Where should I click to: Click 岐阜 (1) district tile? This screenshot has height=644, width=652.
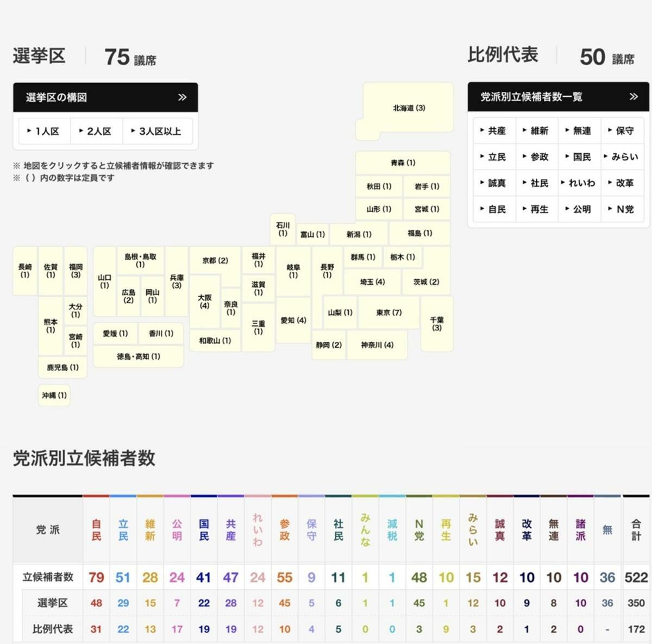pyautogui.click(x=293, y=271)
